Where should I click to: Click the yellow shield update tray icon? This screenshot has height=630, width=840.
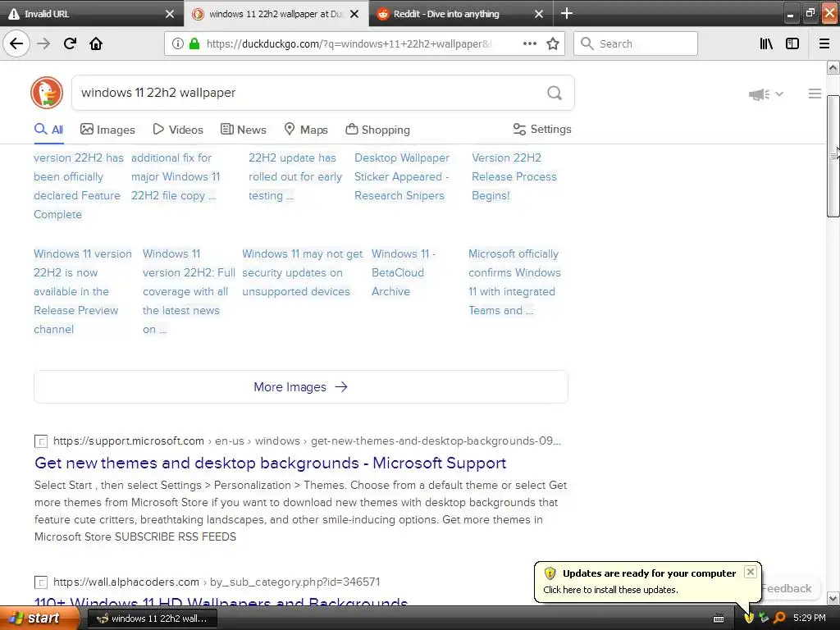tap(749, 618)
